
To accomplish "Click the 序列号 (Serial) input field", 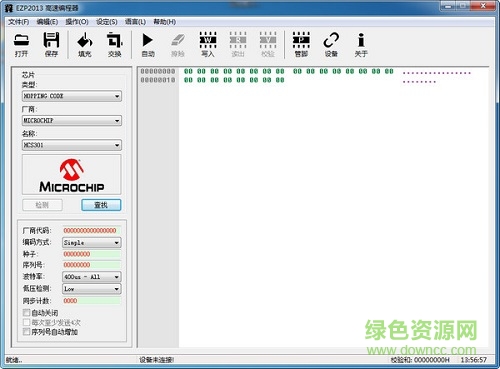I will click(92, 265).
